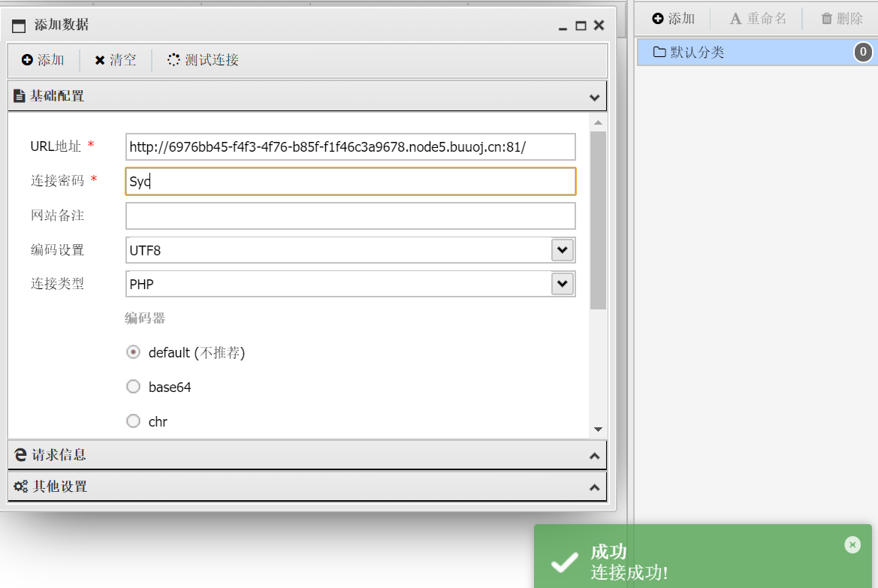The image size is (878, 588).
Task: Expand the 其他设置 section chevron
Action: [x=595, y=488]
